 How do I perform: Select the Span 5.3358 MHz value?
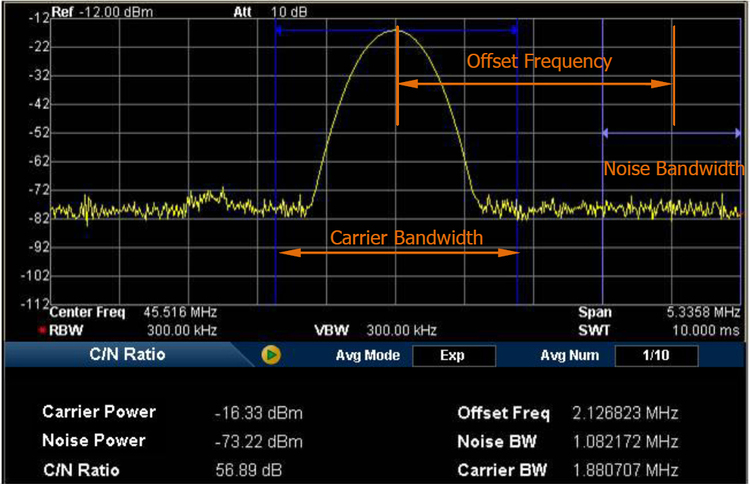704,312
